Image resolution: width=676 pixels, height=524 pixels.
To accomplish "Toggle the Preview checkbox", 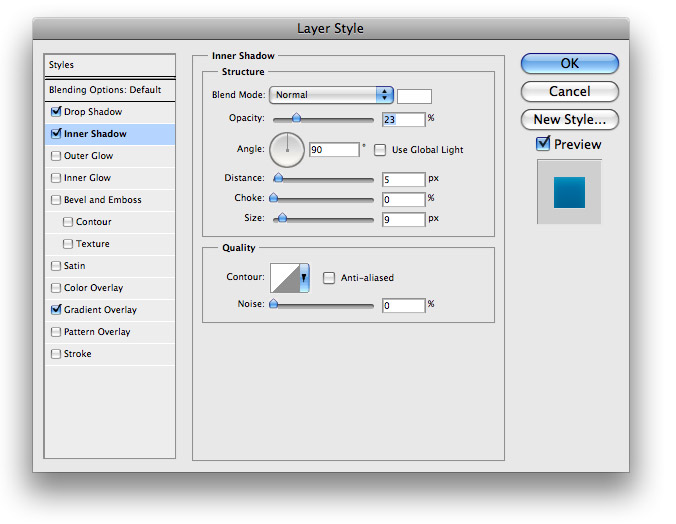I will [x=543, y=144].
